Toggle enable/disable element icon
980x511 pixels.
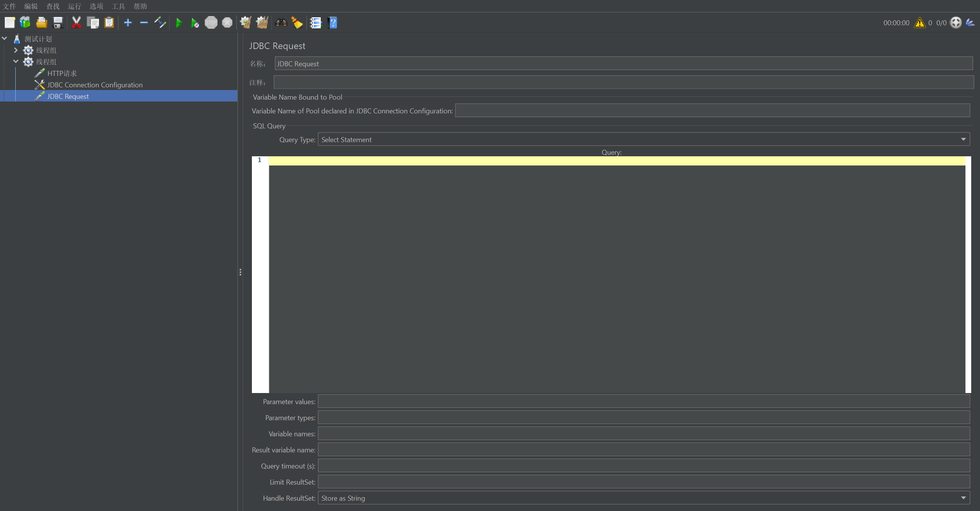click(x=160, y=23)
